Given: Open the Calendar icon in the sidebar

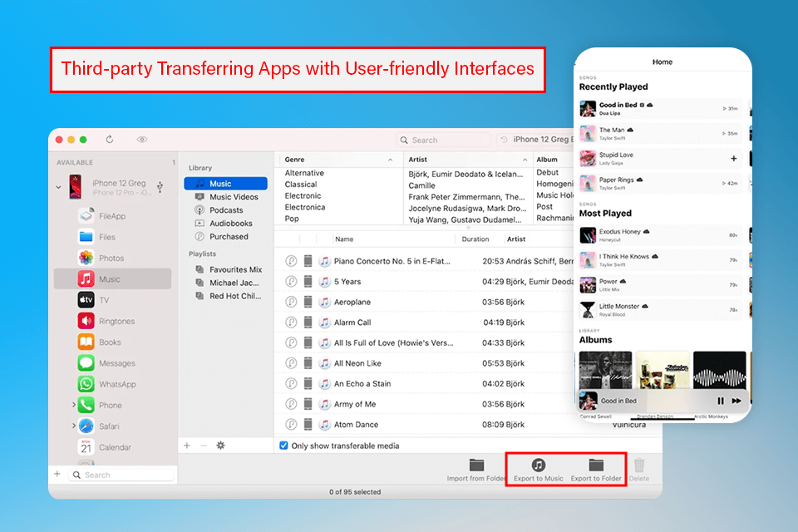Looking at the screenshot, I should (86, 447).
